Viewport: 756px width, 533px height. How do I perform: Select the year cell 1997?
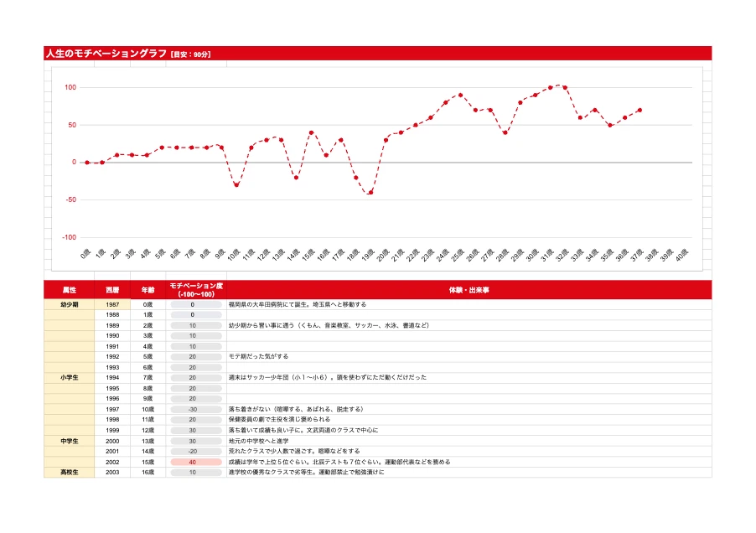click(112, 410)
